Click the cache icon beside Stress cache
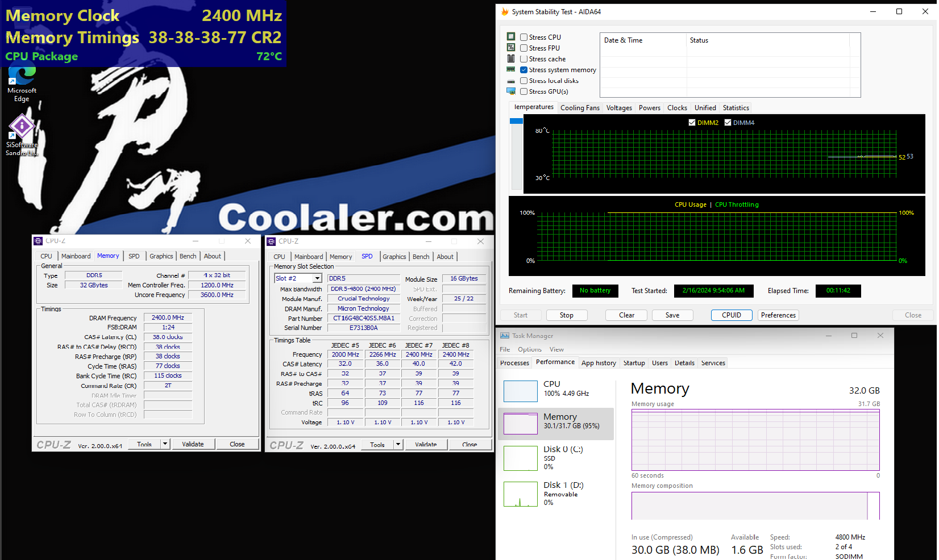 [511, 58]
